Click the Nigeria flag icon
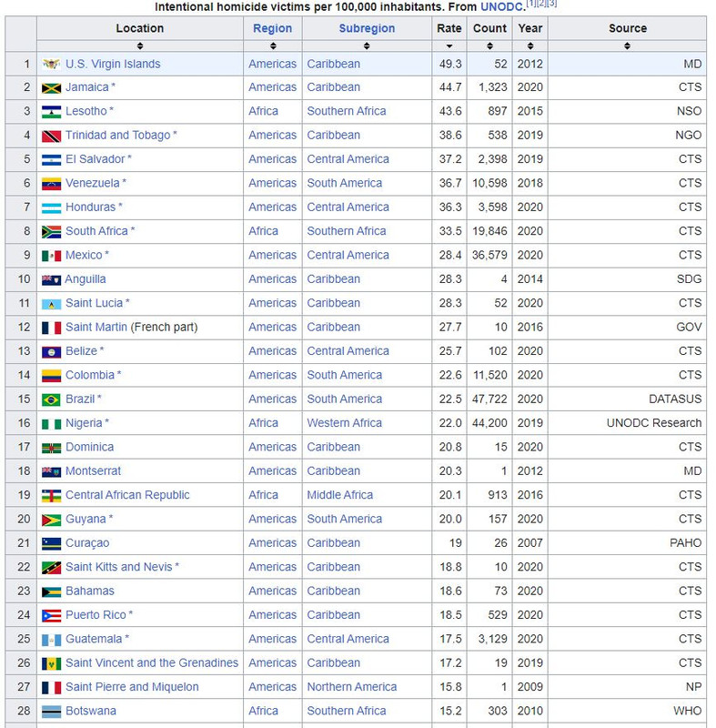716x728 pixels. (51, 424)
